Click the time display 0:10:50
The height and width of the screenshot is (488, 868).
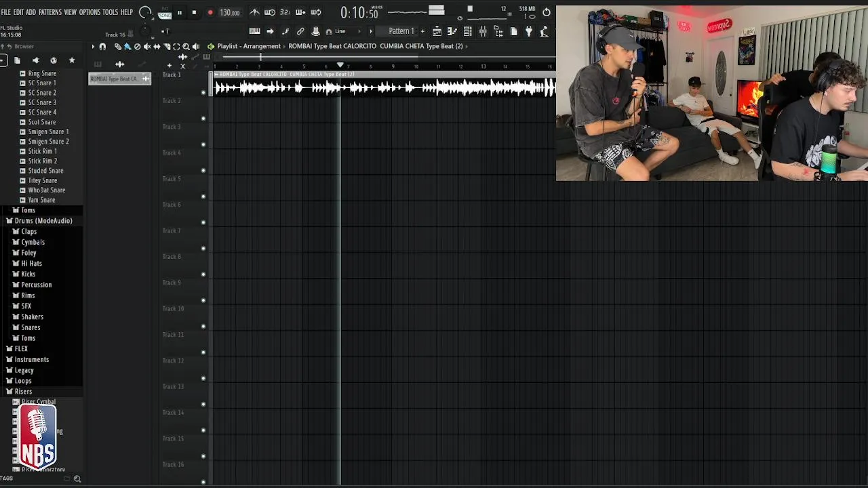359,13
